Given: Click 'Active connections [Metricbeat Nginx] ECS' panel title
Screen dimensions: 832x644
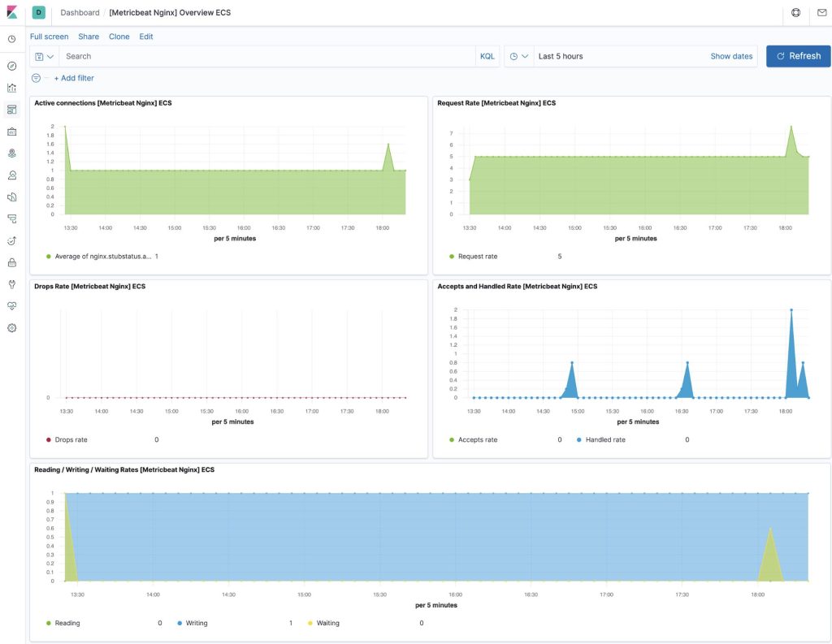Looking at the screenshot, I should click(x=103, y=103).
